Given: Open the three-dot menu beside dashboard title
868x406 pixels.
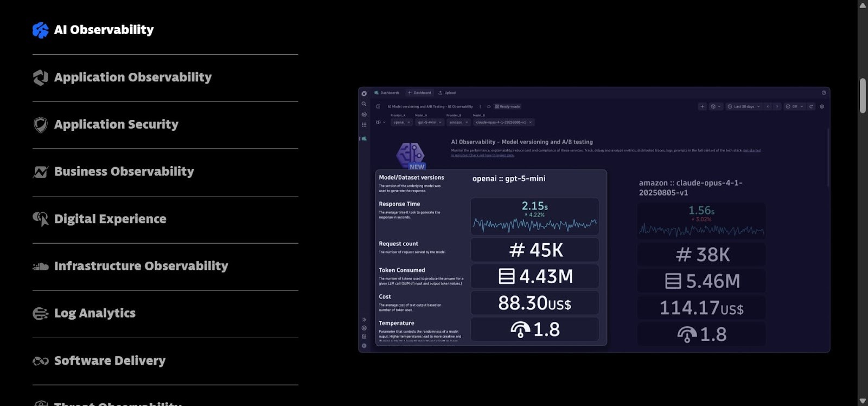Looking at the screenshot, I should tap(480, 106).
